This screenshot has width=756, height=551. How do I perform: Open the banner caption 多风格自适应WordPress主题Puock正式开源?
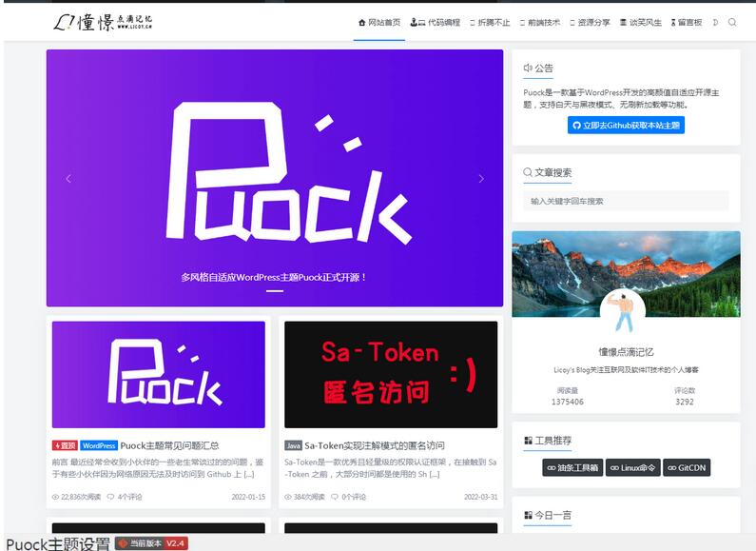(273, 278)
